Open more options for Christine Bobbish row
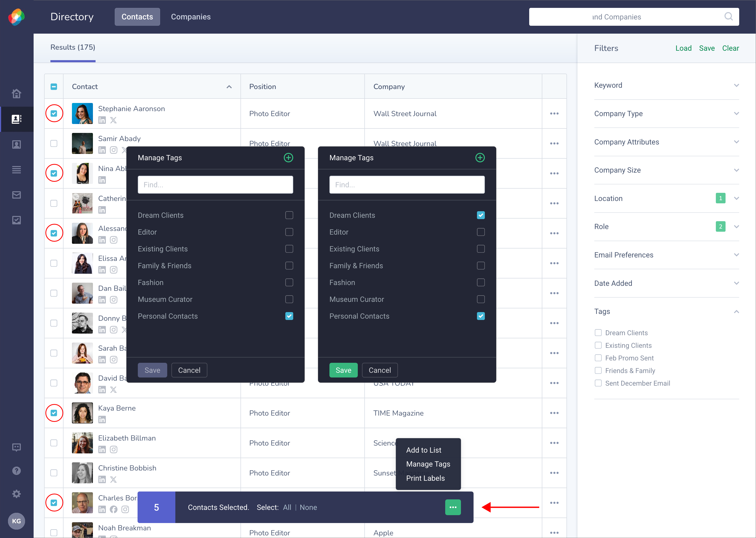This screenshot has height=538, width=756. point(554,473)
